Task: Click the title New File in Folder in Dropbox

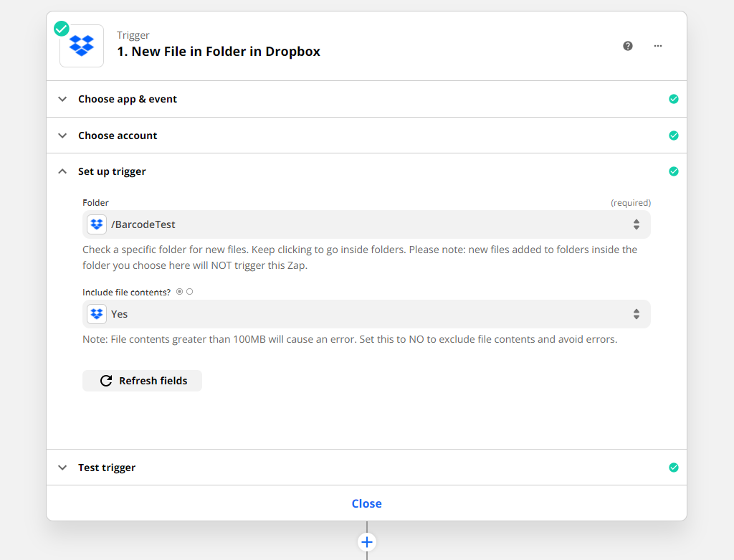Action: (x=219, y=52)
